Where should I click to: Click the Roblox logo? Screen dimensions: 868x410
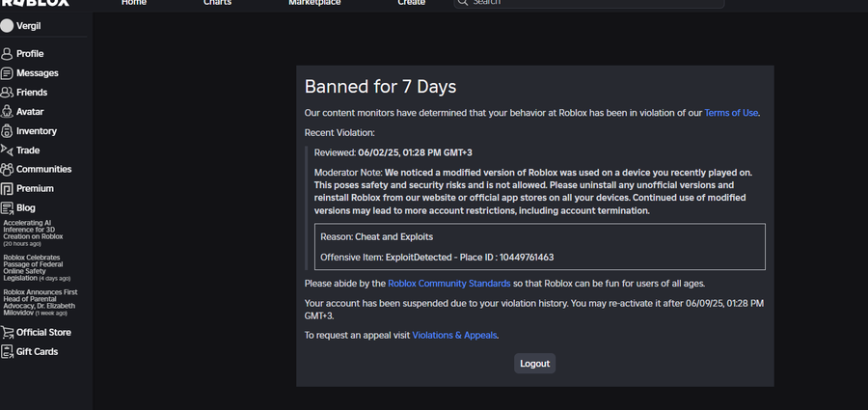[x=35, y=3]
